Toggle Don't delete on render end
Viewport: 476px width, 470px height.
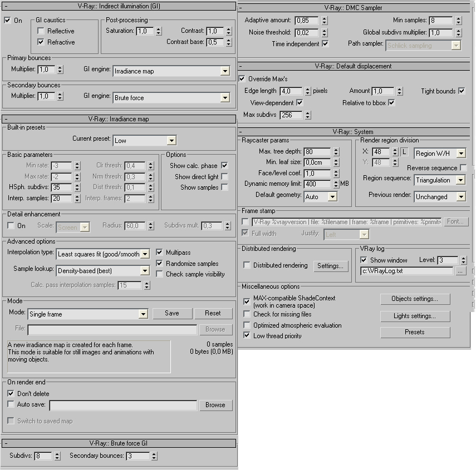tap(11, 394)
